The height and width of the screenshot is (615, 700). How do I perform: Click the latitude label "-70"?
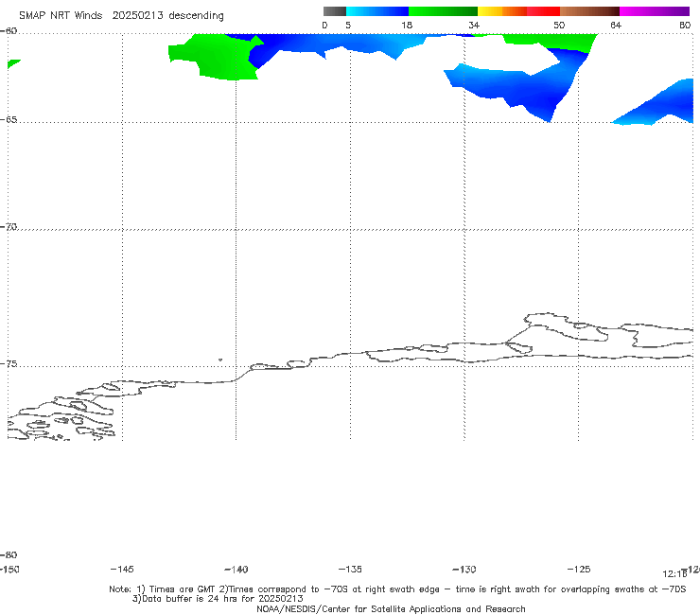[x=9, y=226]
